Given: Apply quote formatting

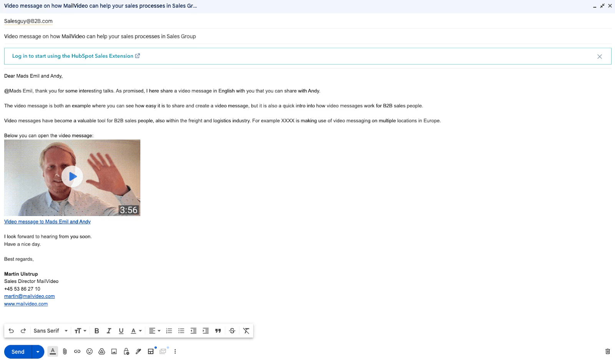Looking at the screenshot, I should pyautogui.click(x=218, y=331).
